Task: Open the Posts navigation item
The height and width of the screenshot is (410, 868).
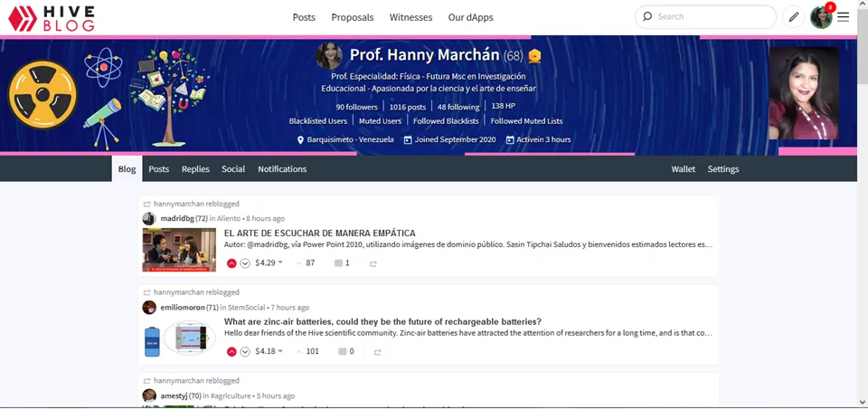Action: click(x=304, y=17)
